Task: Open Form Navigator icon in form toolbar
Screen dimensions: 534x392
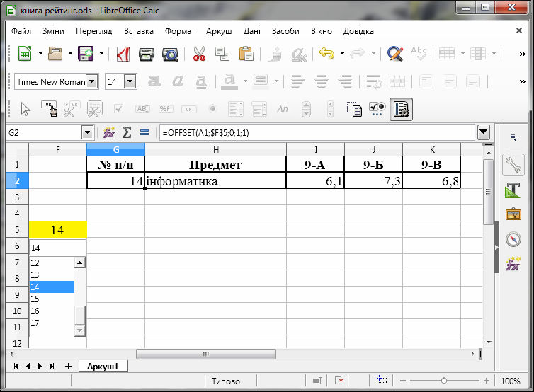Action: coord(354,109)
